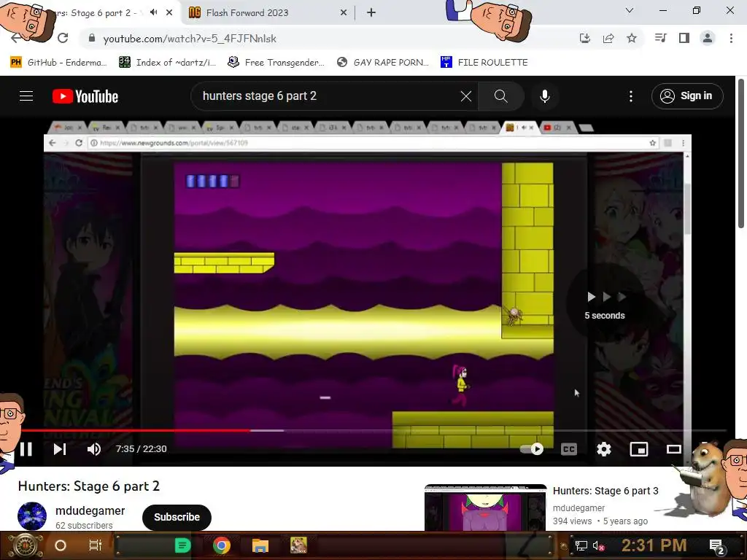This screenshot has height=560, width=747.
Task: Click the site lock icon in address bar
Action: 92,38
